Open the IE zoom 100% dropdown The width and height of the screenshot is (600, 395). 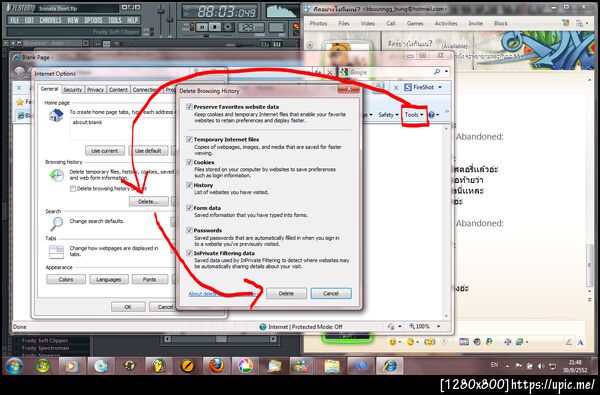(x=439, y=326)
